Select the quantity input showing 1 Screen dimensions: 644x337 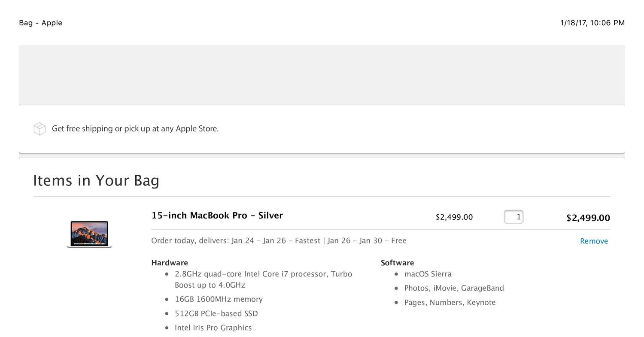coord(513,217)
